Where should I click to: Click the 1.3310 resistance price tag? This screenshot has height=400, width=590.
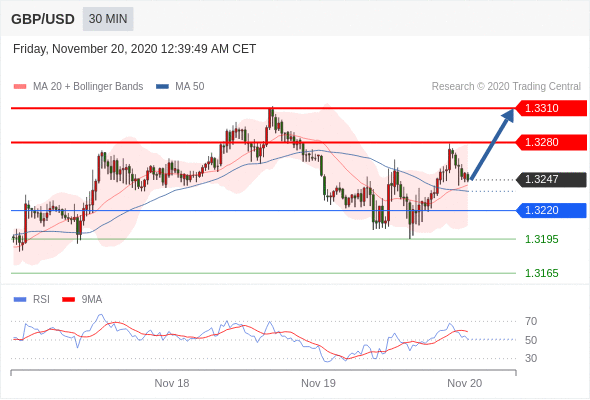(x=551, y=108)
